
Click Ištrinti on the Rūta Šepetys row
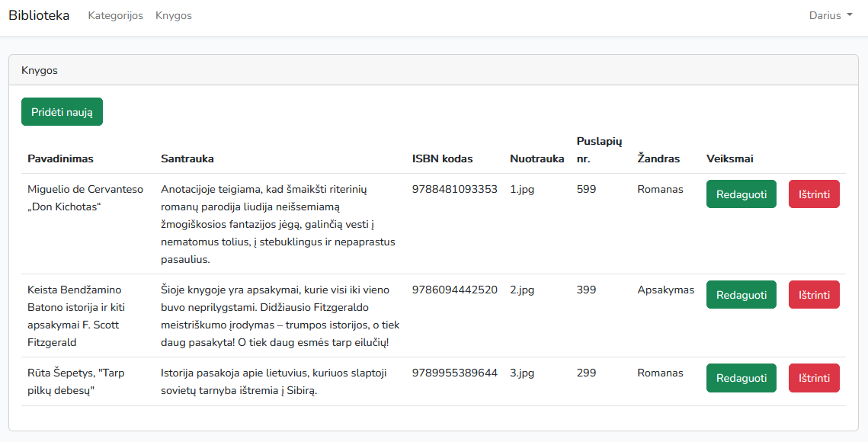[814, 377]
